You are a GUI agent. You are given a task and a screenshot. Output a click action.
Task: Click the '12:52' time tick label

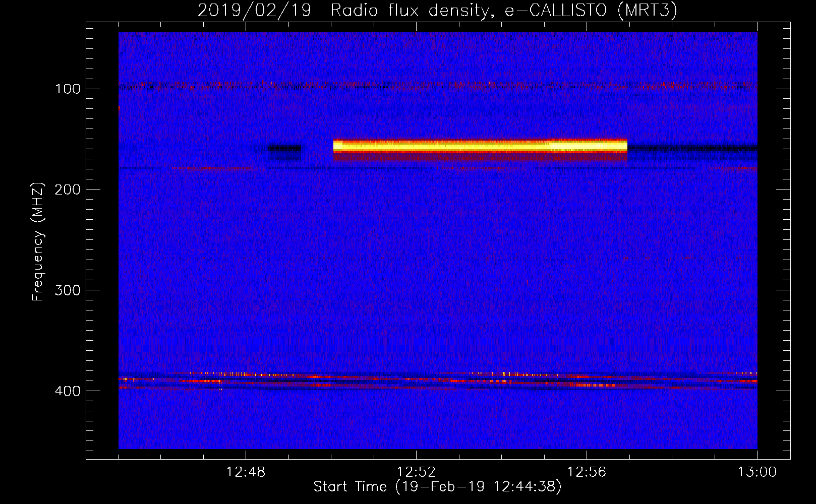416,472
